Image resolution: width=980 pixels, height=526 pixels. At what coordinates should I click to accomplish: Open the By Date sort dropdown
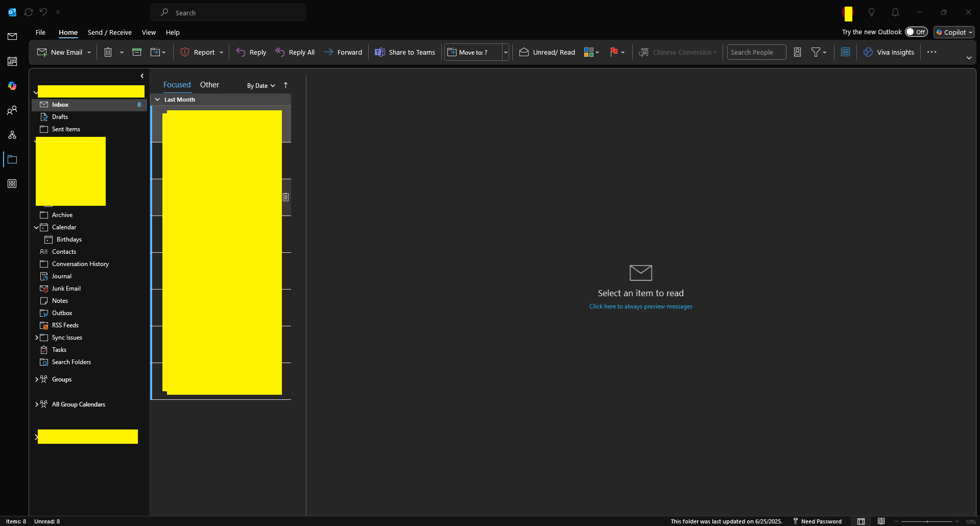coord(261,85)
